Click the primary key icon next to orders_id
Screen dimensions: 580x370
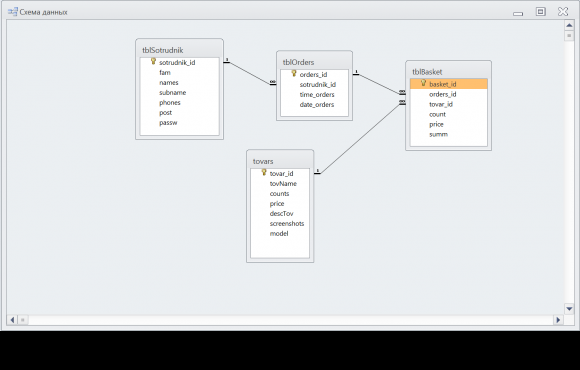point(294,74)
